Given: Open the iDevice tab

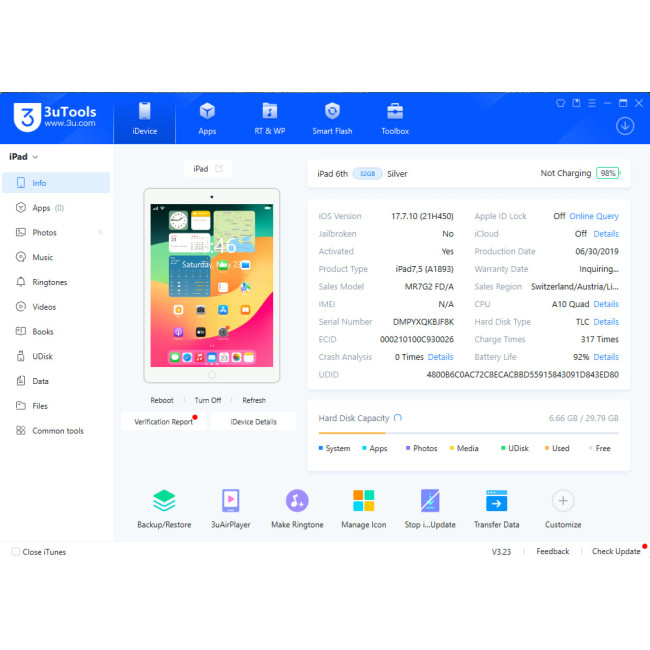Looking at the screenshot, I should pos(145,119).
